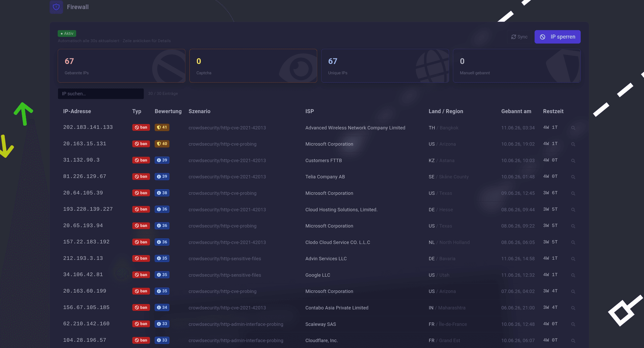This screenshot has width=644, height=348.
Task: Click scenario http-sensitive-files for 212.193.3.13
Action: point(225,258)
